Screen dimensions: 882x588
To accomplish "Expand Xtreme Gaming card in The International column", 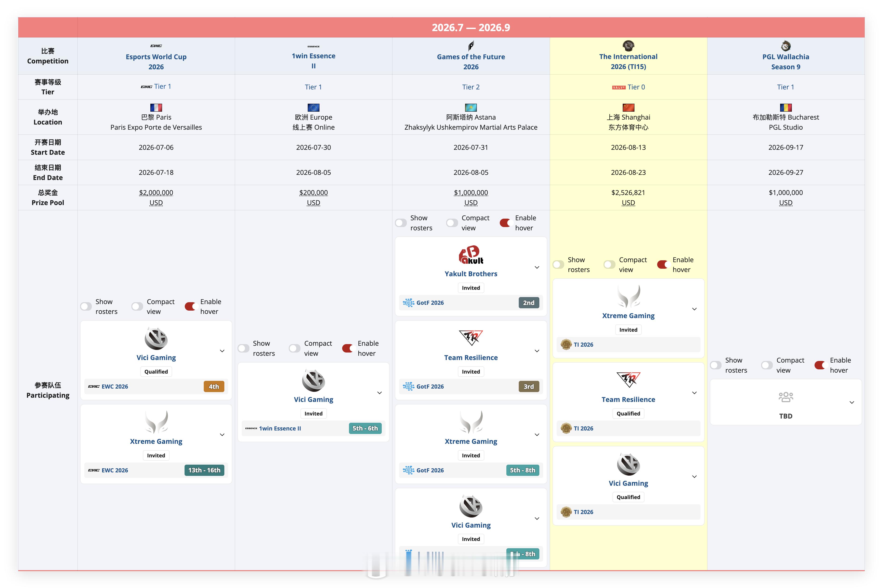I will click(x=694, y=309).
